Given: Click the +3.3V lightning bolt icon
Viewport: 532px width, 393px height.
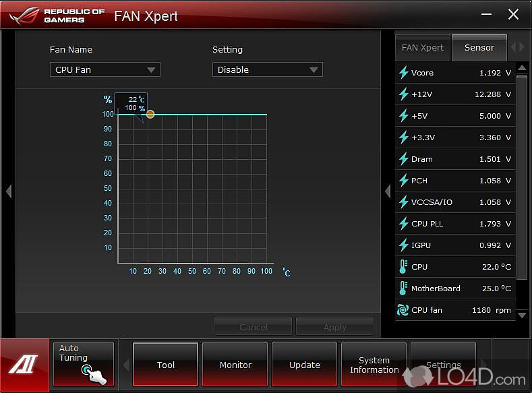Looking at the screenshot, I should 403,138.
